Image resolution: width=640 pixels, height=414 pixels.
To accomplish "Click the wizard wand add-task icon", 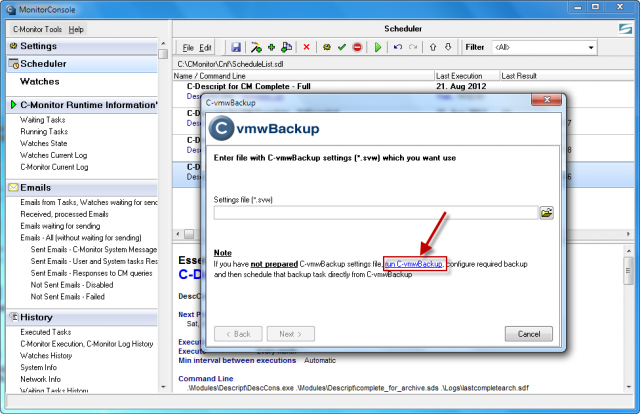I will (256, 47).
